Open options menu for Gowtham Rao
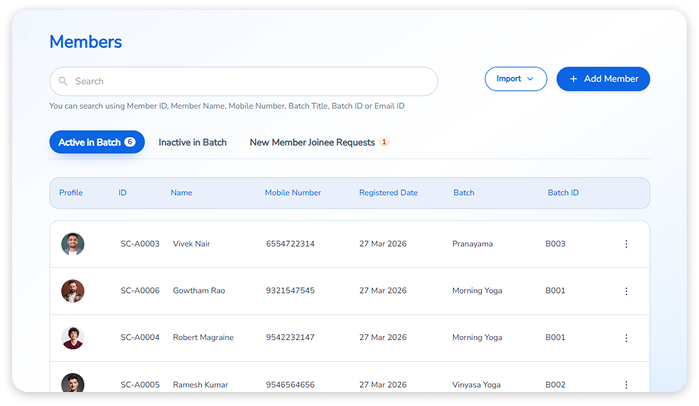 (x=626, y=291)
